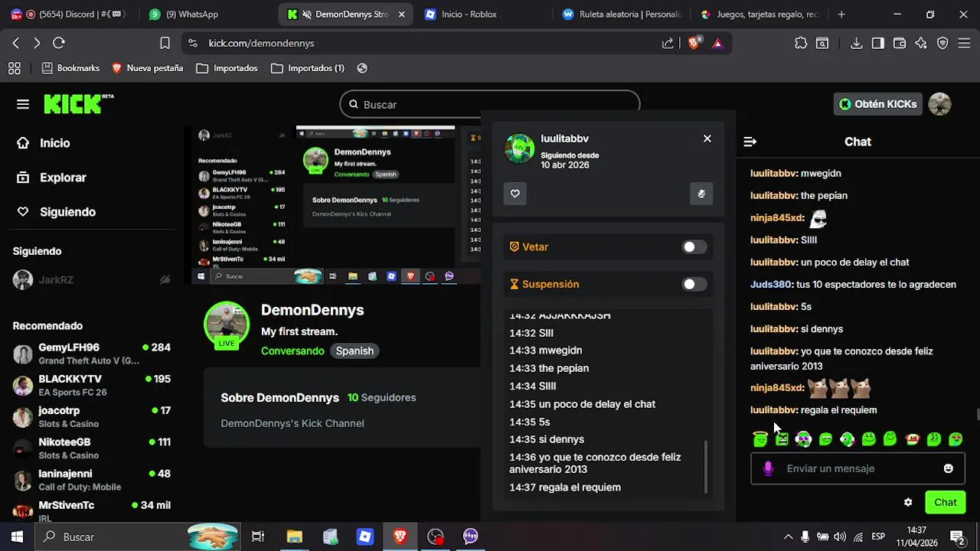Click the Buscar search box on Kick
The width and height of the screenshot is (980, 551).
(x=489, y=104)
